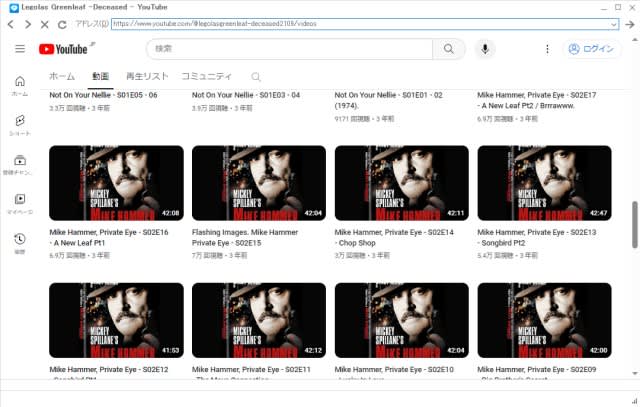Image resolution: width=640 pixels, height=407 pixels.
Task: Open title Mike Hammer S02E13 Songbird Pt2
Action: 537,238
